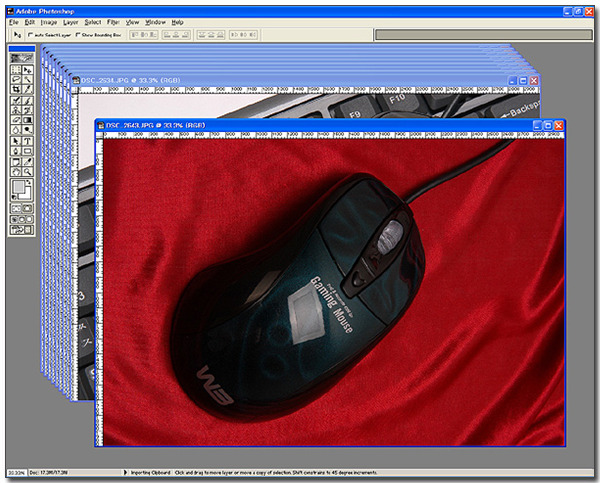Select the Magic Wand tool
This screenshot has width=600, height=483.
point(28,78)
